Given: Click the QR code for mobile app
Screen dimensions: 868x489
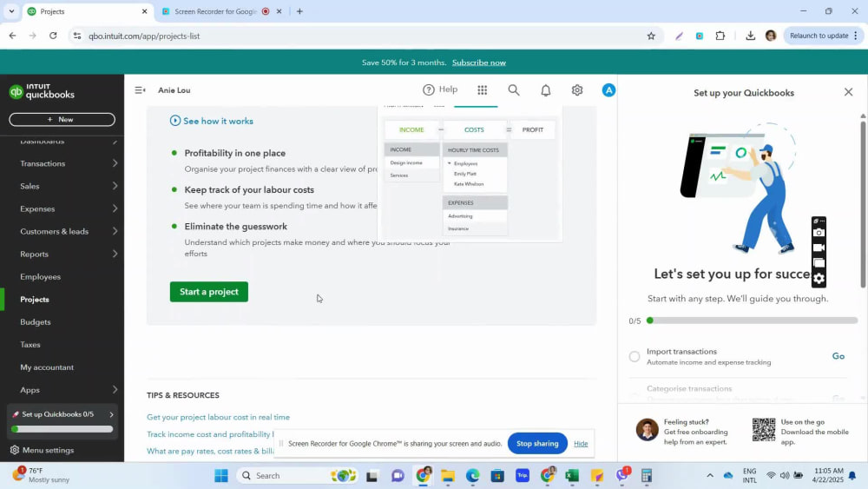Looking at the screenshot, I should click(x=764, y=430).
